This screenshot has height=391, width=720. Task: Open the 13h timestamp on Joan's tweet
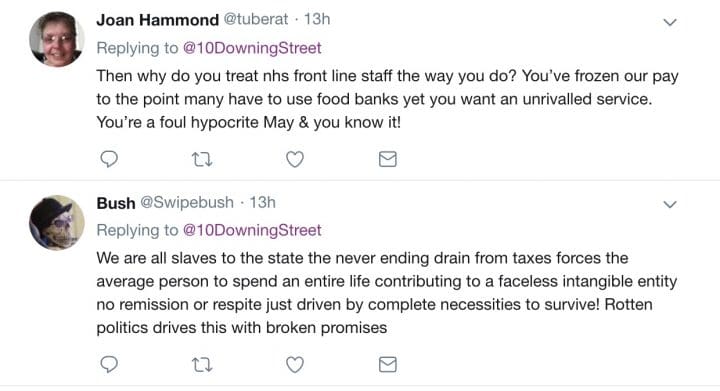pyautogui.click(x=317, y=19)
